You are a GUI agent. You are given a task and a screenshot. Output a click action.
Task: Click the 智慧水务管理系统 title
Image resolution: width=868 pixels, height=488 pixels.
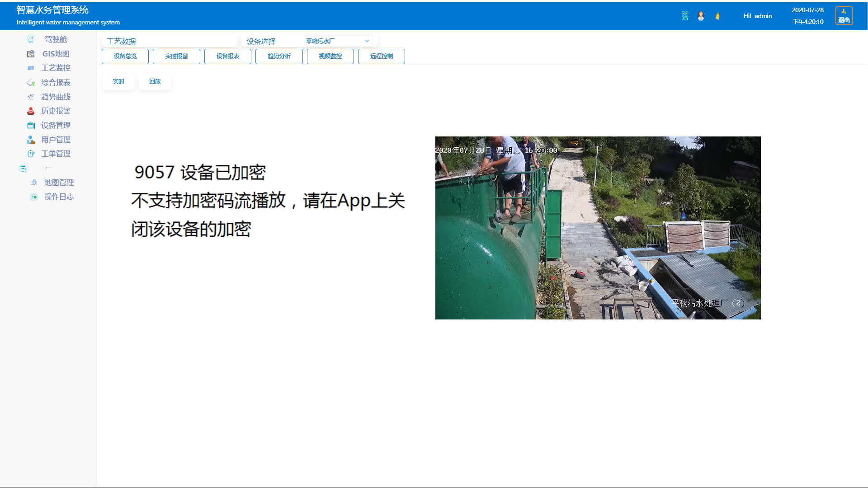pyautogui.click(x=52, y=10)
